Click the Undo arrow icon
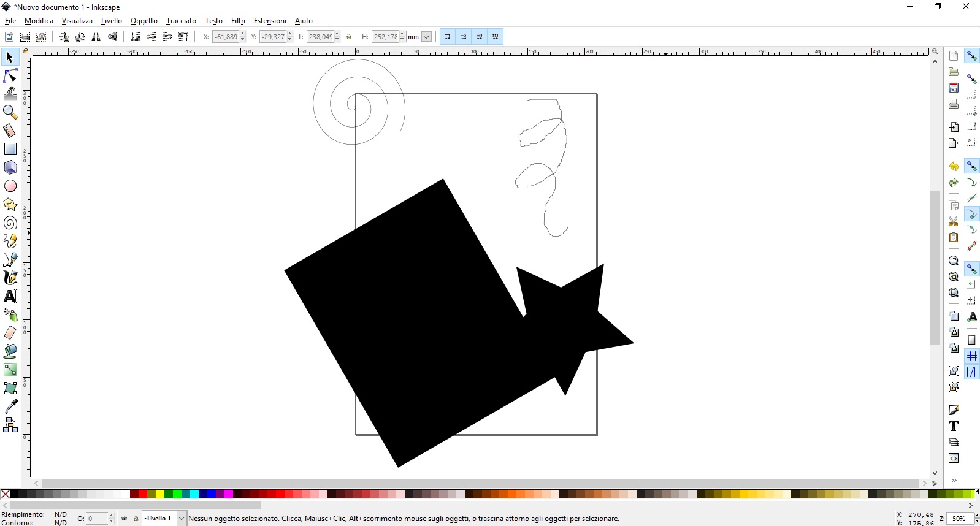Image resolution: width=980 pixels, height=526 pixels. coord(954,166)
